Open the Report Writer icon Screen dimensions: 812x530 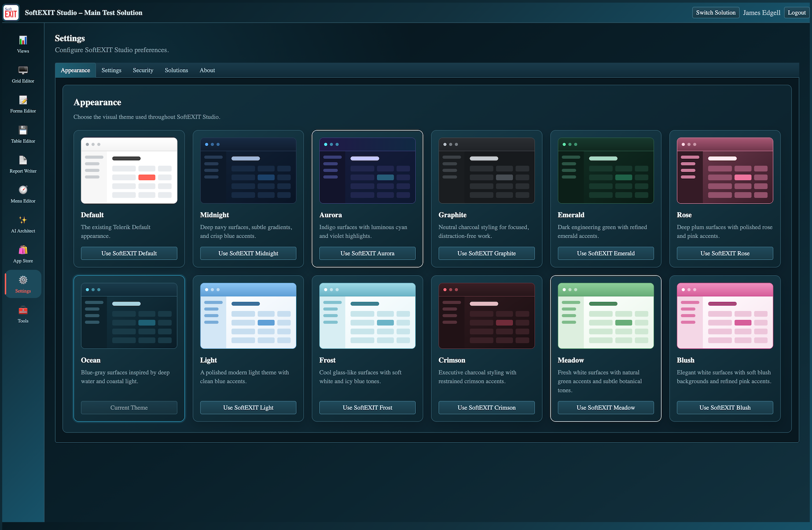point(23,160)
